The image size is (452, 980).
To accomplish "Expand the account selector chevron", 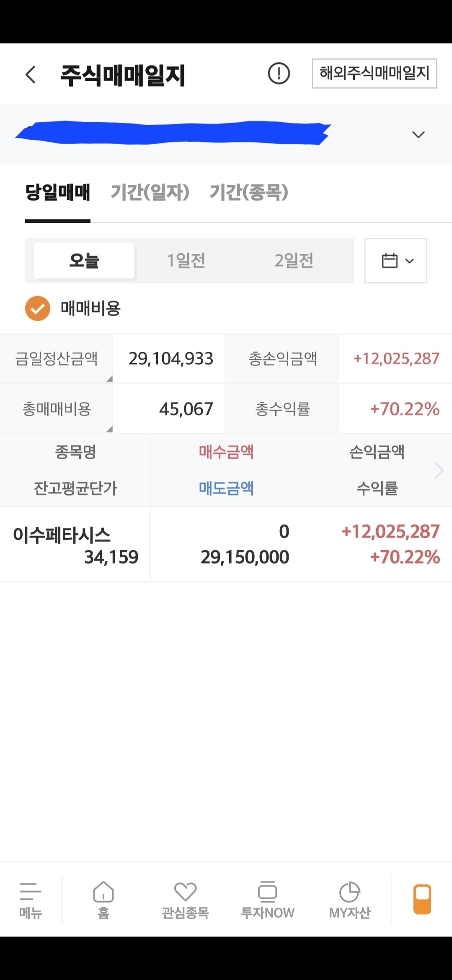I will tap(418, 134).
